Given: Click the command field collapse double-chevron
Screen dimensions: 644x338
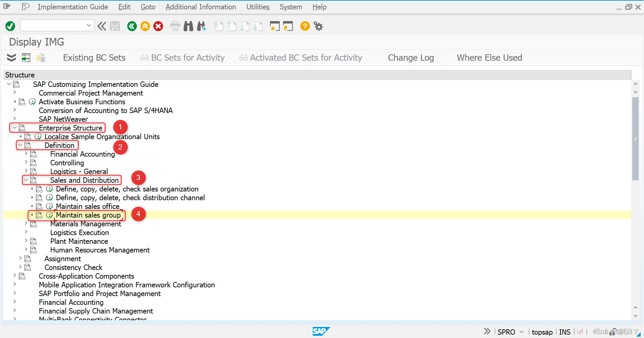Looking at the screenshot, I should pyautogui.click(x=102, y=26).
